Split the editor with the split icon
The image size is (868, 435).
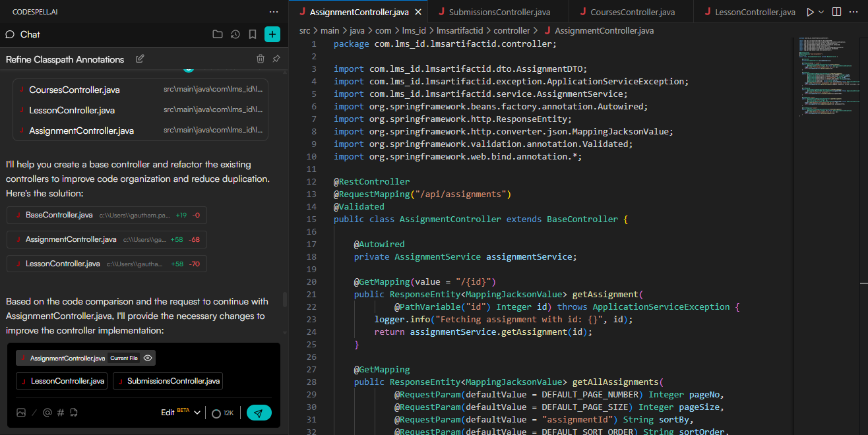click(836, 12)
